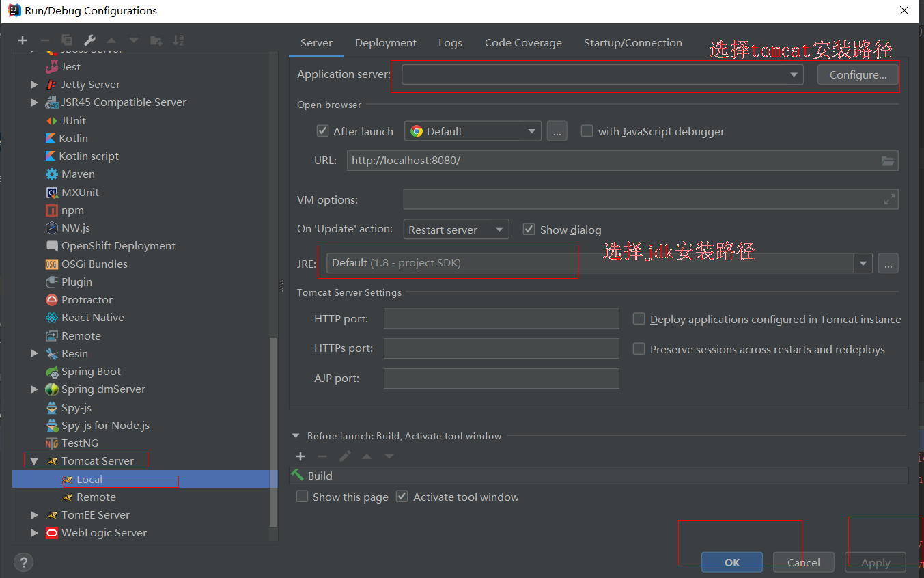The height and width of the screenshot is (578, 924).
Task: Select the TestNG configuration type
Action: 80,443
